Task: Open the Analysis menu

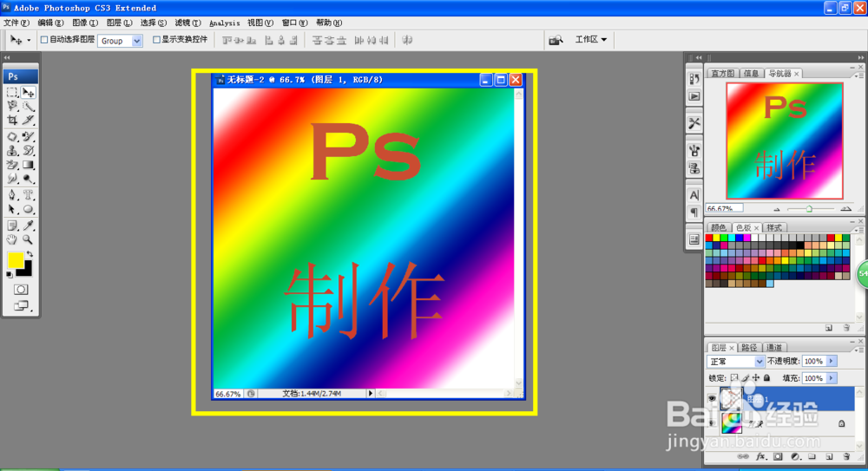Action: pos(224,23)
